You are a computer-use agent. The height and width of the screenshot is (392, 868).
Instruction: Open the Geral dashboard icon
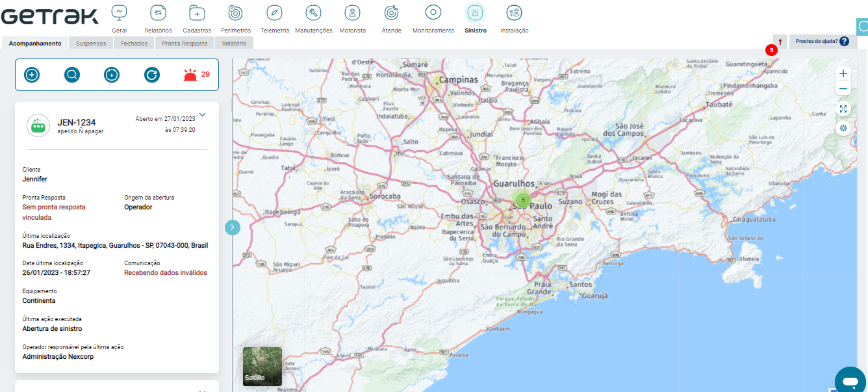click(119, 12)
